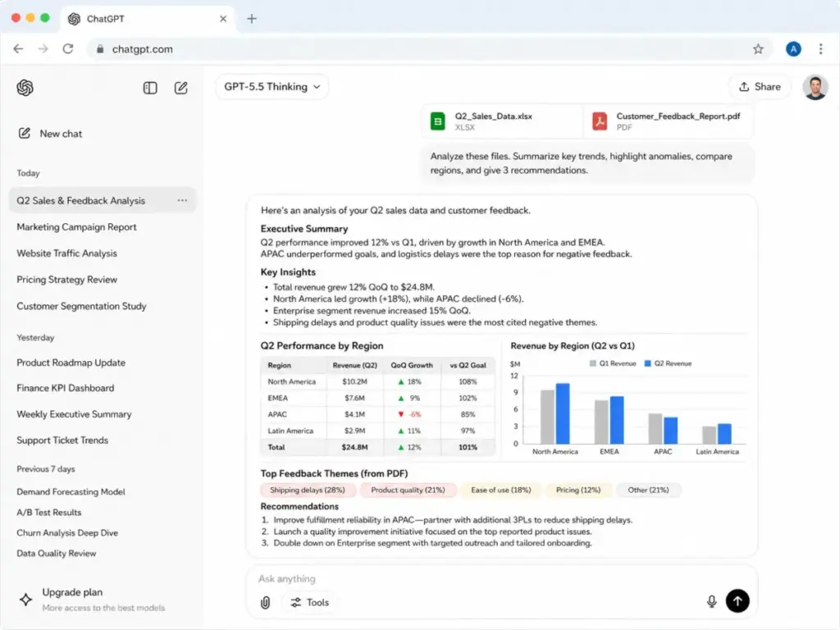Open the Customer_Feedback_Report.pdf attachment
This screenshot has width=840, height=630.
click(x=669, y=121)
